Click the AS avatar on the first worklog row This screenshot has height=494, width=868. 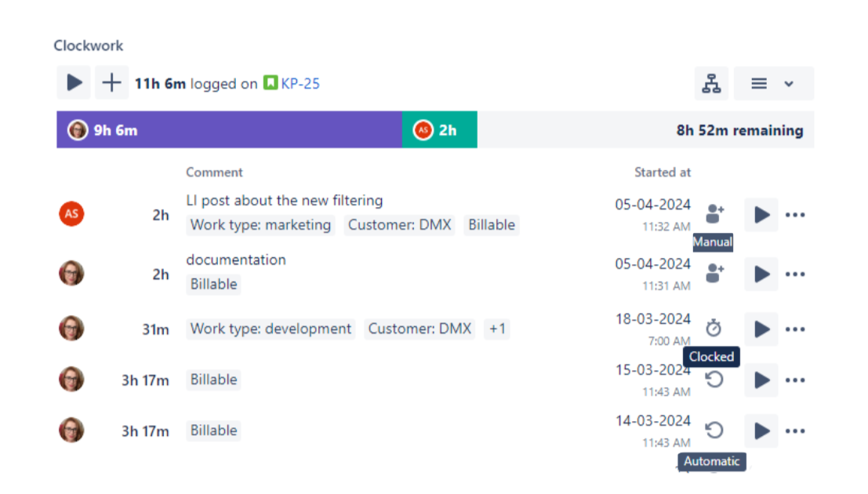tap(71, 212)
